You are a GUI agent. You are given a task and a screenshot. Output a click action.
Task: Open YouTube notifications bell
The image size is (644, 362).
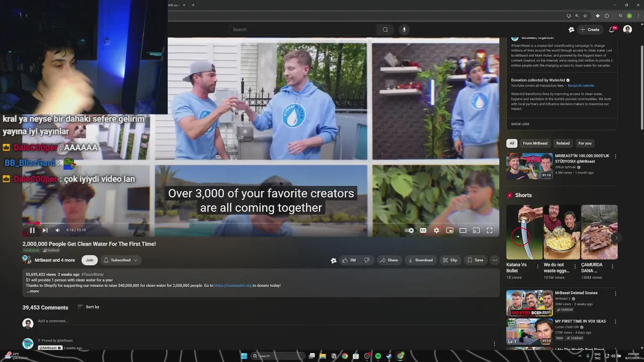[x=612, y=30]
